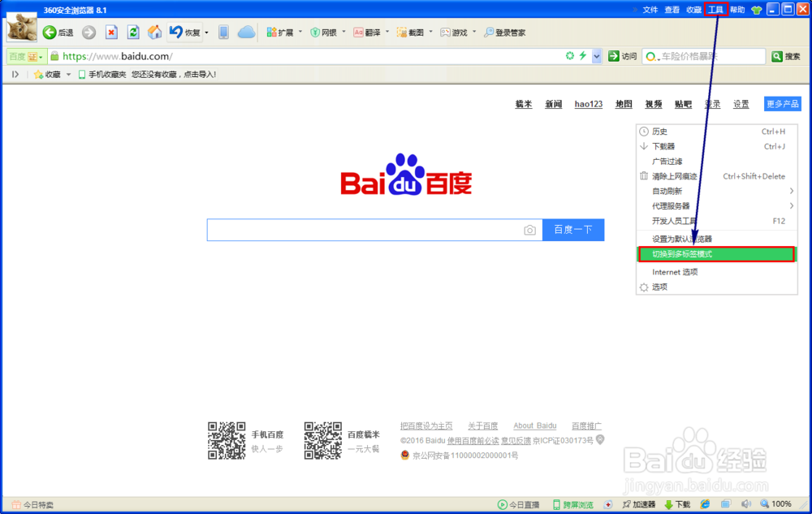Screen dimensions: 812x514
Task: Open the hao123 link
Action: coord(588,104)
